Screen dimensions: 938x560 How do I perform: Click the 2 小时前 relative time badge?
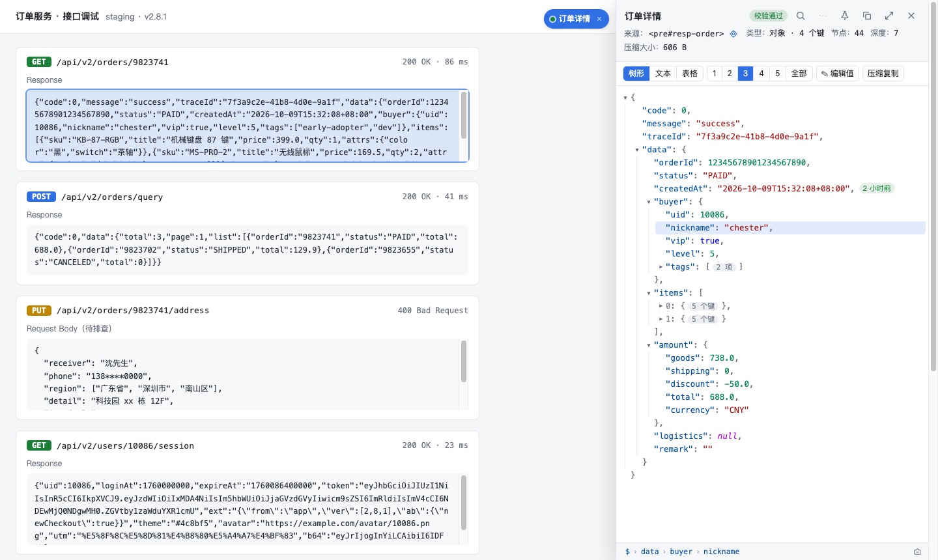coord(877,188)
